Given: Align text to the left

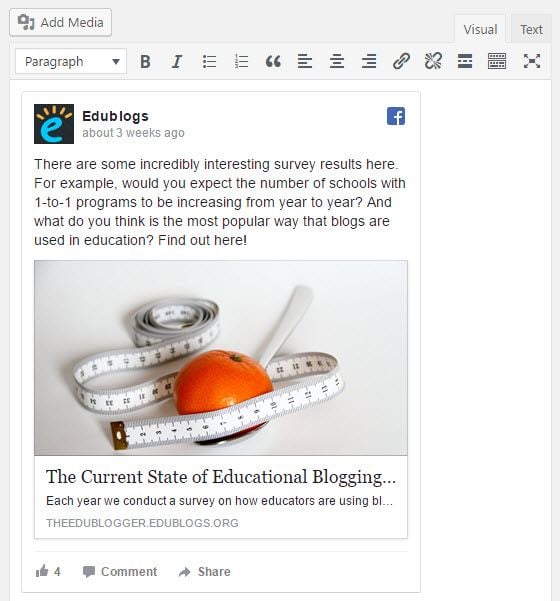Looking at the screenshot, I should point(305,61).
